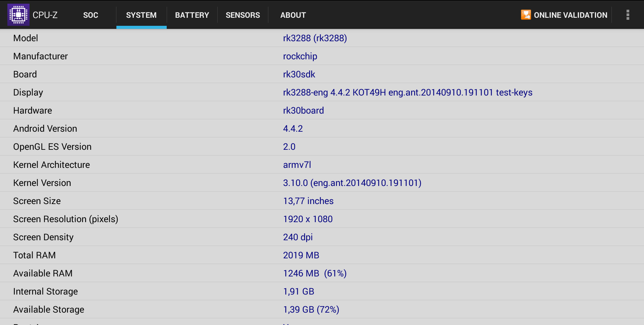Select the SYSTEM tab
Image resolution: width=644 pixels, height=325 pixels.
141,15
